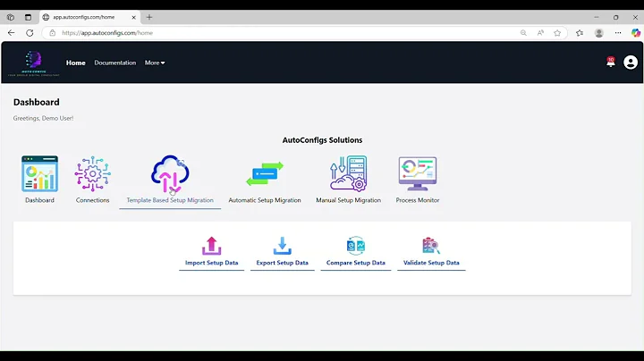Open browser profile icon
The height and width of the screenshot is (361, 644).
pos(598,33)
